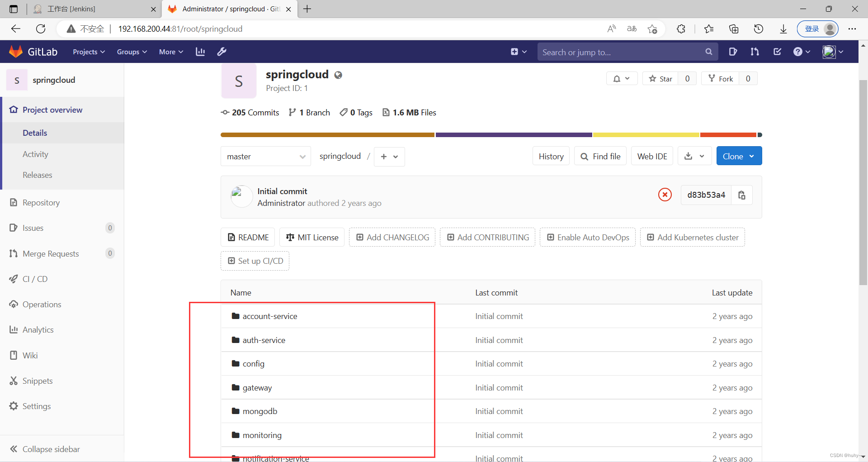Image resolution: width=868 pixels, height=462 pixels.
Task: Open the monitoring folder
Action: tap(262, 435)
